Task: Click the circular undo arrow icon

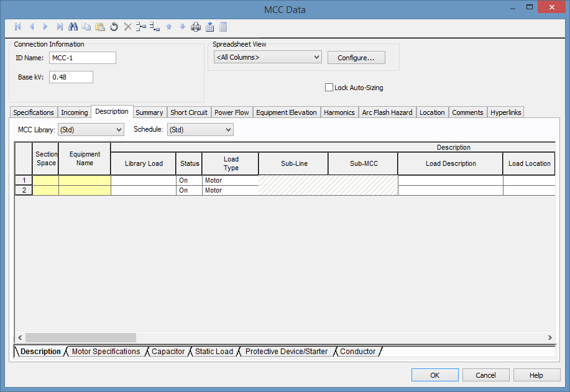Action: (x=114, y=27)
